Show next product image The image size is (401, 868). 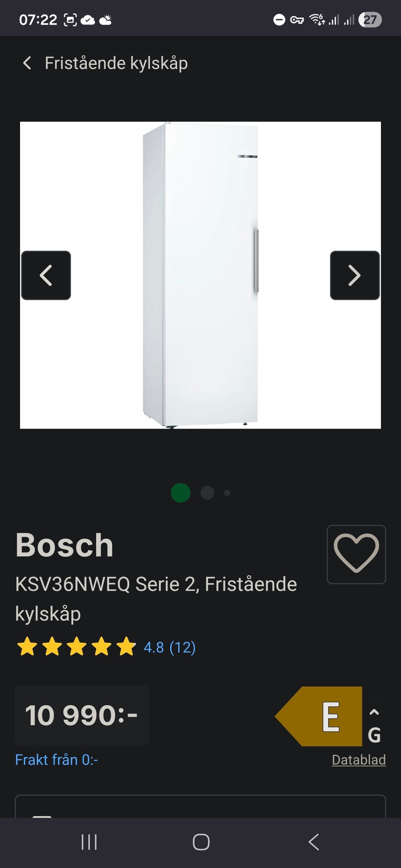(x=355, y=275)
